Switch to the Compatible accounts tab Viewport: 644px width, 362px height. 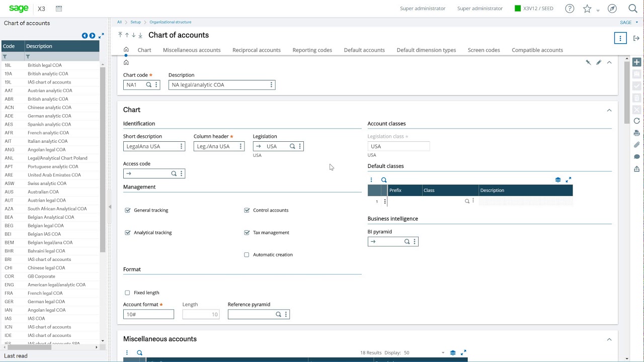537,50
